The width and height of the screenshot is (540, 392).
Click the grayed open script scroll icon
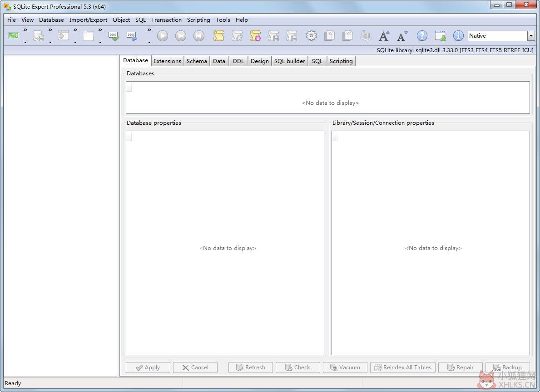(x=237, y=36)
